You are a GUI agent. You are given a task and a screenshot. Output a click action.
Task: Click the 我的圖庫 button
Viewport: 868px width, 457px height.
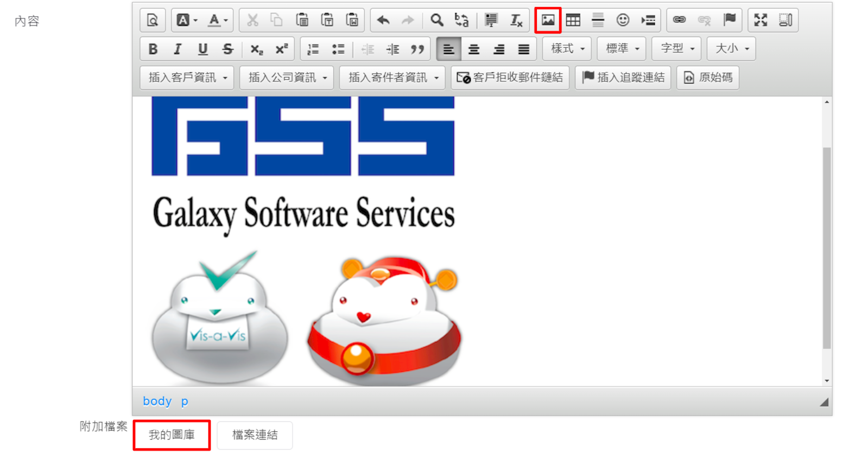(172, 435)
